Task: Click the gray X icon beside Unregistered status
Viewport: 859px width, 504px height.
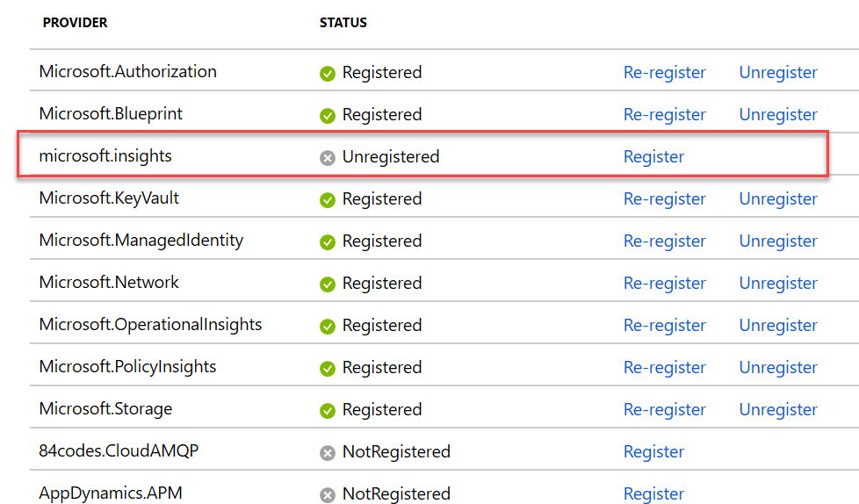Action: (328, 158)
